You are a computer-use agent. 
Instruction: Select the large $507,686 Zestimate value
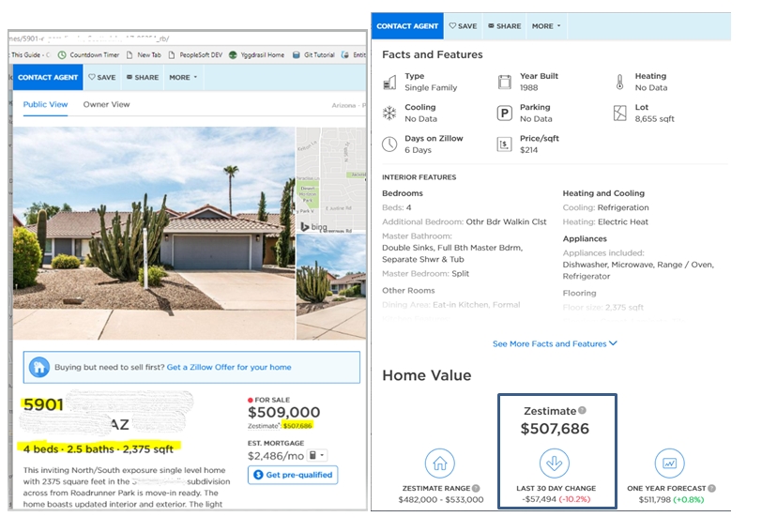point(555,429)
